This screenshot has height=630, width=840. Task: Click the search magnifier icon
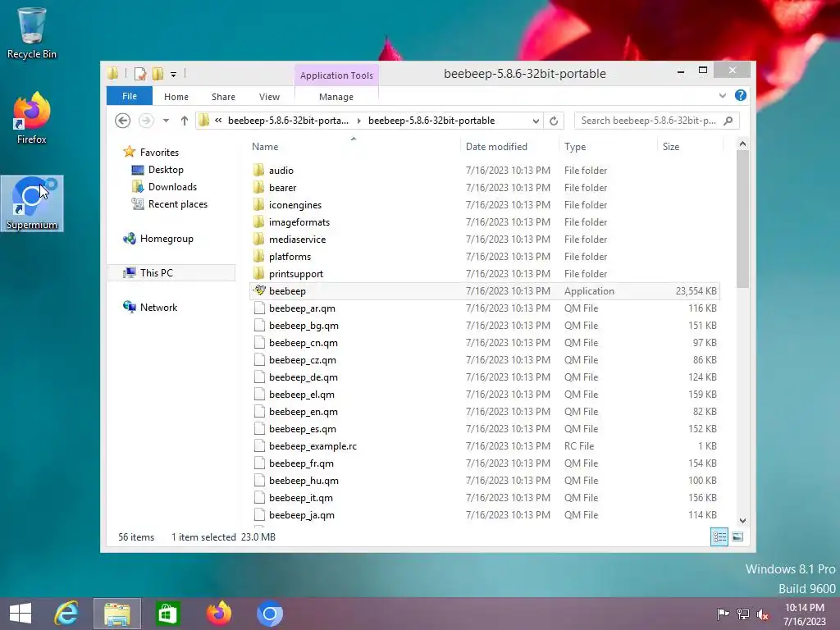tap(728, 121)
